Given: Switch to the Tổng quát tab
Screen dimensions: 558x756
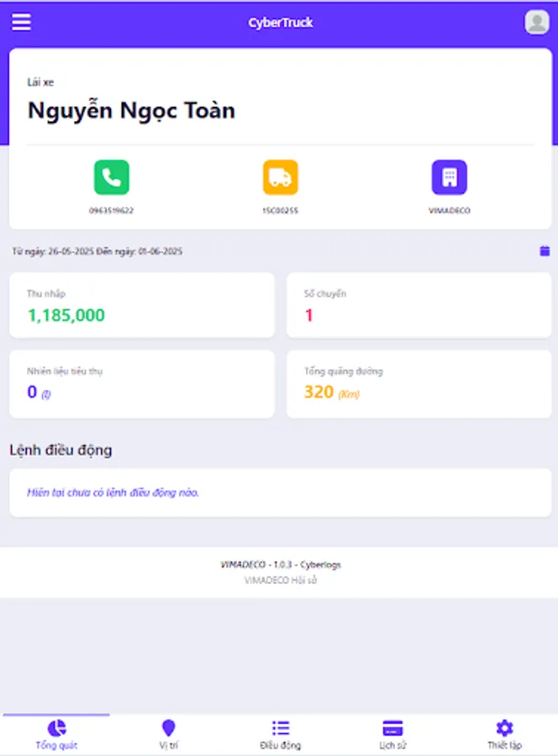Looking at the screenshot, I should coord(56,735).
